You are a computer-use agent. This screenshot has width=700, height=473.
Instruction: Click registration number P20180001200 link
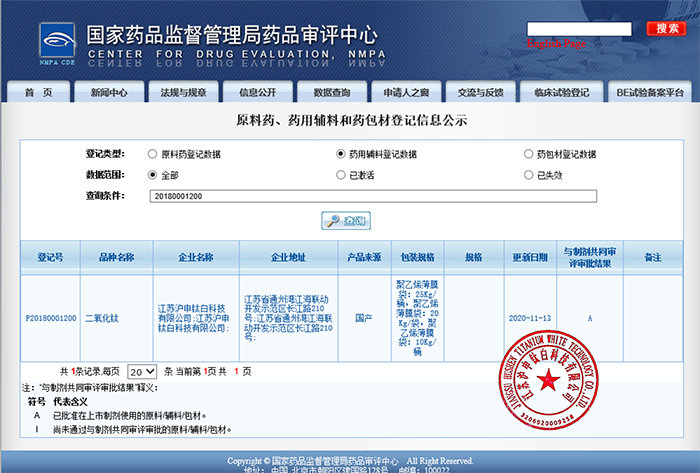(x=51, y=318)
